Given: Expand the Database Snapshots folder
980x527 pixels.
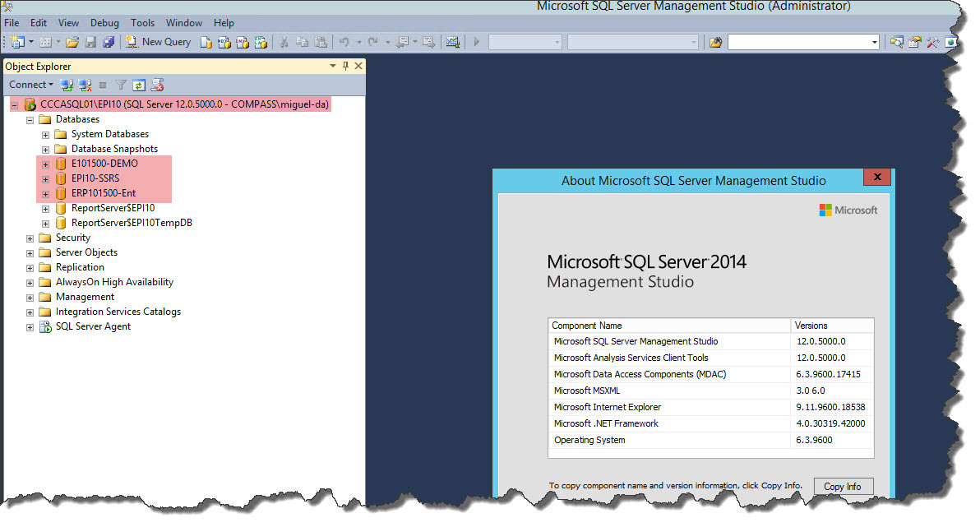Looking at the screenshot, I should point(45,150).
